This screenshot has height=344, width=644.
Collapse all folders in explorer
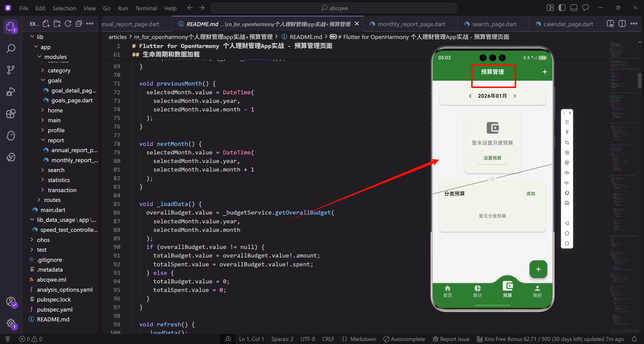79,24
